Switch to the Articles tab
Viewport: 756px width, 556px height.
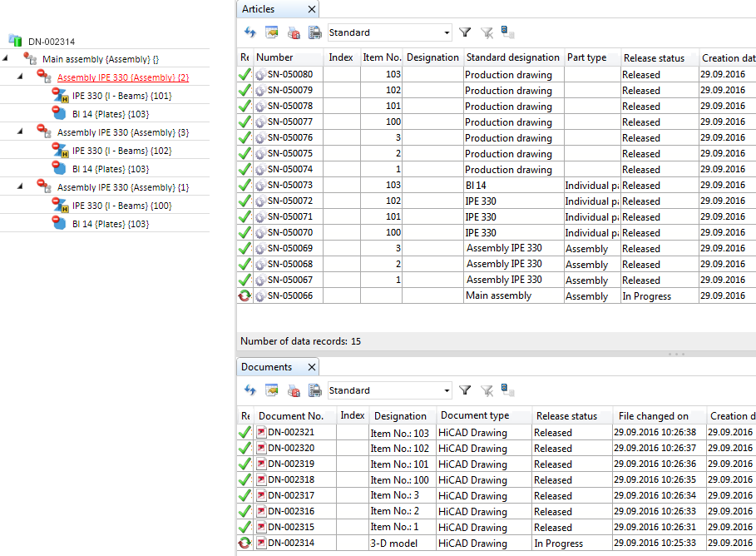[x=258, y=9]
